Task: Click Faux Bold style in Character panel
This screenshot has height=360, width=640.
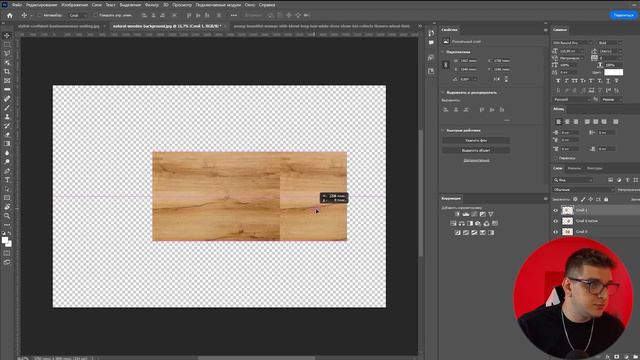Action: pos(558,81)
